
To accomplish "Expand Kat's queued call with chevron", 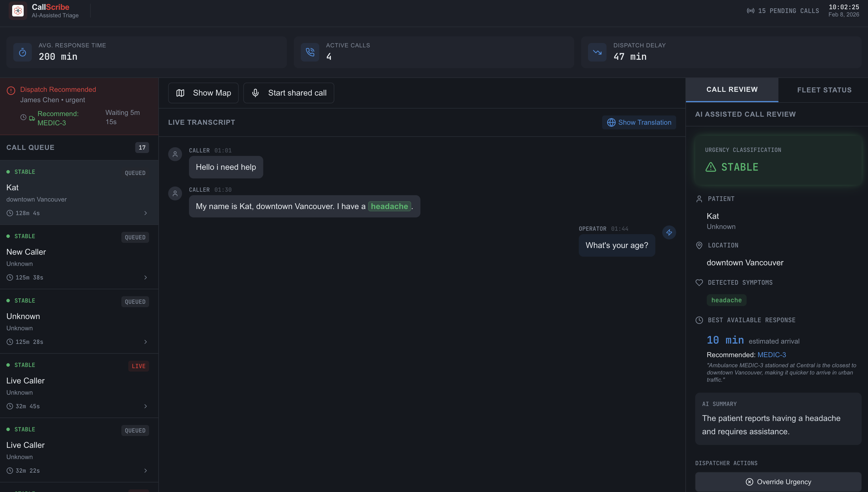I will pyautogui.click(x=146, y=213).
